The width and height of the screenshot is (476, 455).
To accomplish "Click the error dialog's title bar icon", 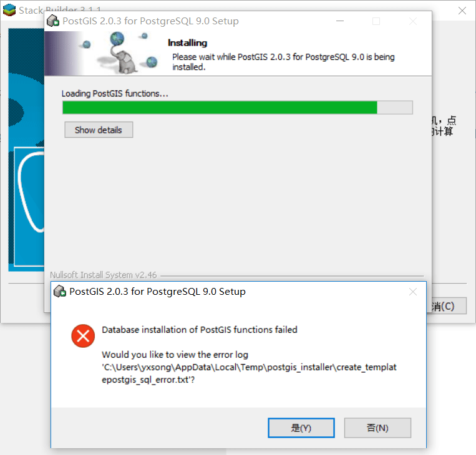I will 60,291.
